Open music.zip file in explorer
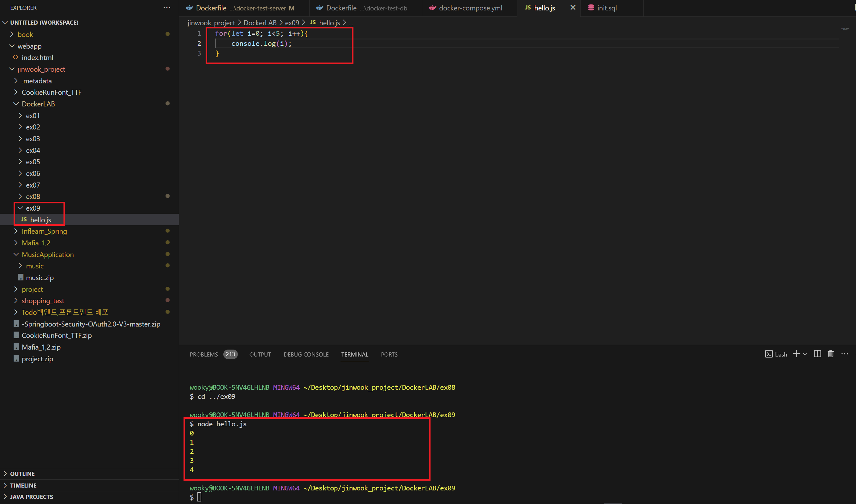856x504 pixels. 40,278
